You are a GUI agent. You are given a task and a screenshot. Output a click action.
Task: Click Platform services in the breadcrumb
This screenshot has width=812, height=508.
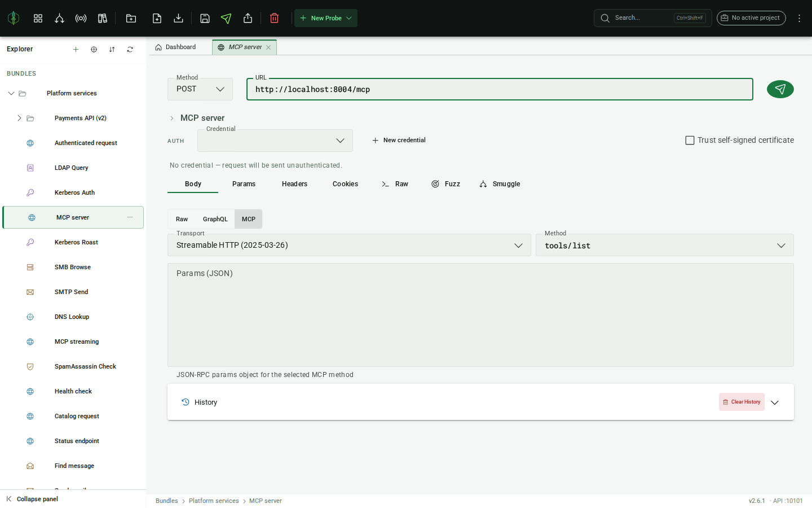pos(214,501)
